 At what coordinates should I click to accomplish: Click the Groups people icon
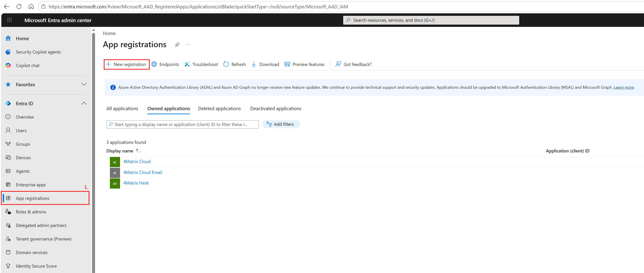click(8, 144)
